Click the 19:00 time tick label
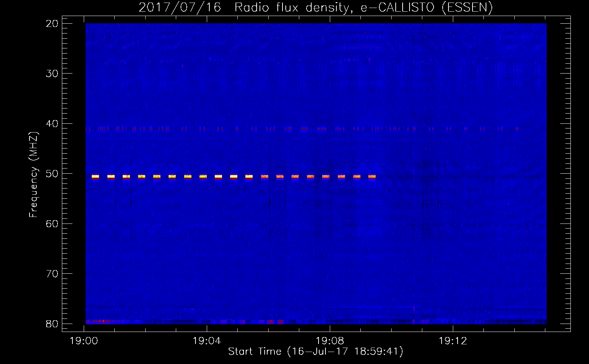This screenshot has width=589, height=364. [84, 341]
